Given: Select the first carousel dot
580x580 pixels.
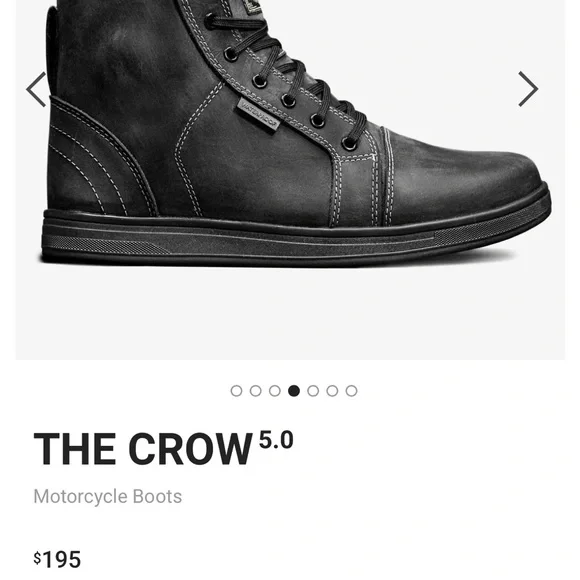Looking at the screenshot, I should pos(236,391).
